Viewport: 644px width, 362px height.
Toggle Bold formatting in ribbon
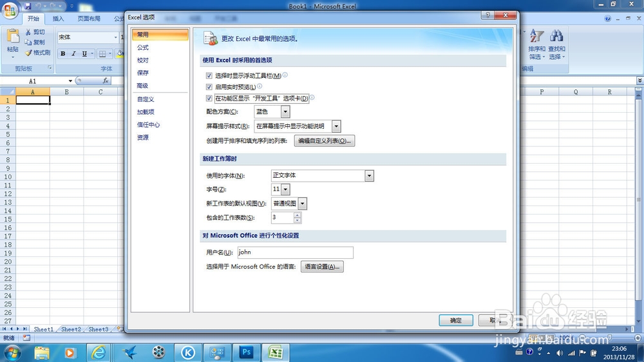[63, 53]
